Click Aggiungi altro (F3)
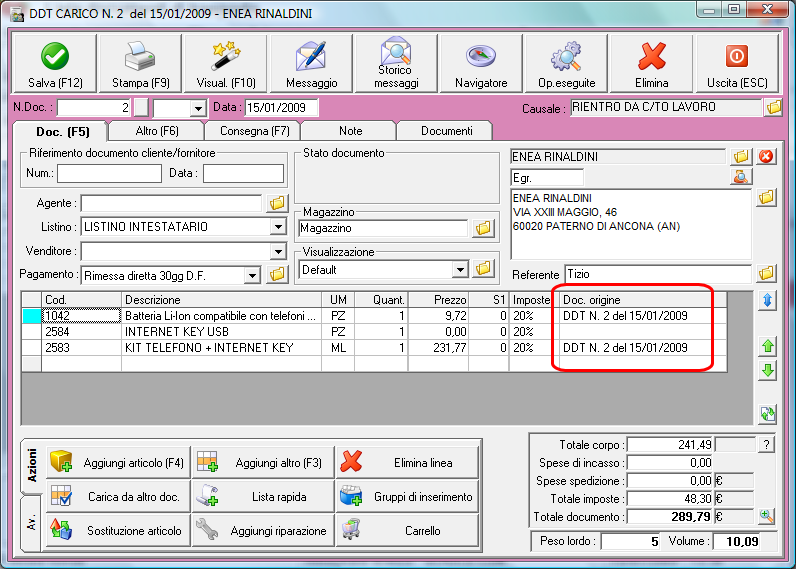This screenshot has height=569, width=796. coord(263,462)
